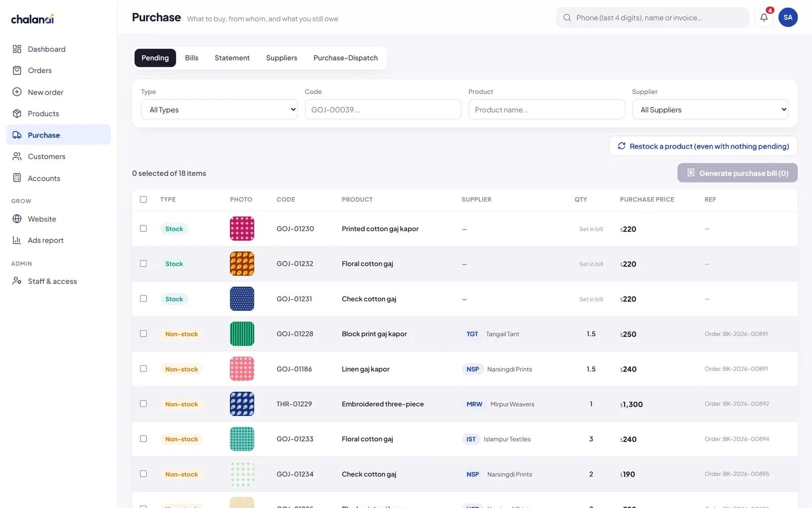
Task: Open the Suppliers tab
Action: pyautogui.click(x=282, y=58)
